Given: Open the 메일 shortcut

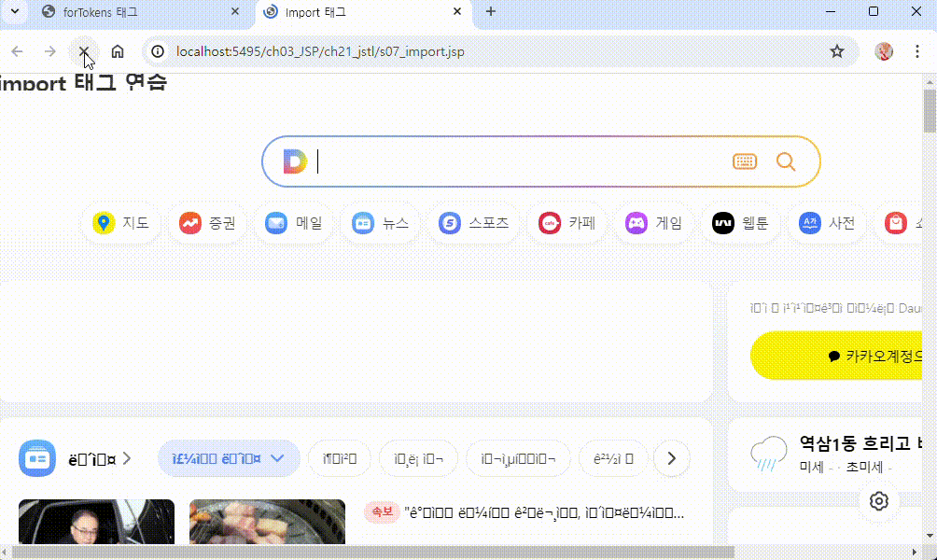Looking at the screenshot, I should coord(294,223).
